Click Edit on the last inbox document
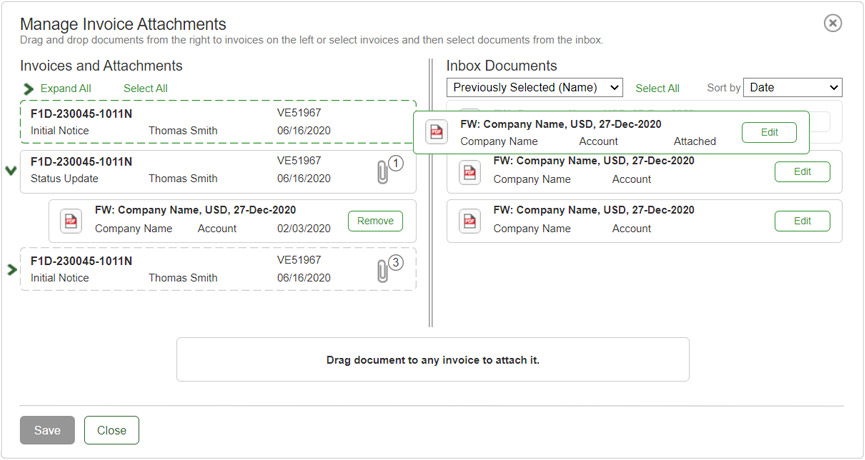 tap(802, 221)
